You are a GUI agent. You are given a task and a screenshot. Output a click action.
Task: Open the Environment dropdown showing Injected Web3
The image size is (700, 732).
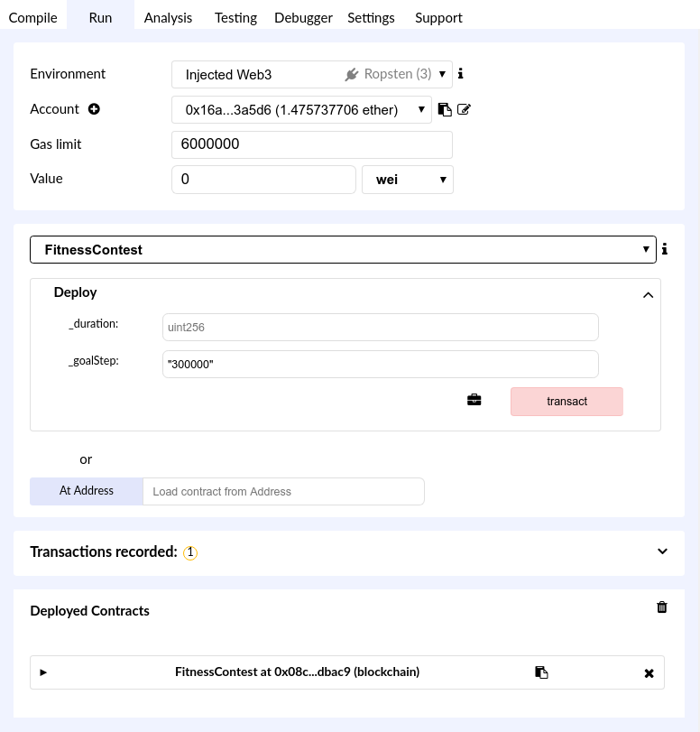pyautogui.click(x=312, y=74)
